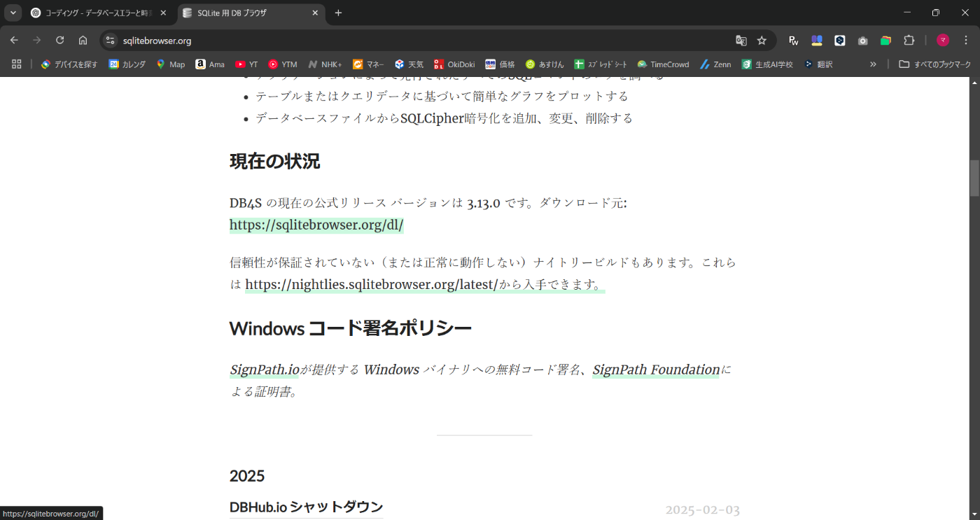Image resolution: width=980 pixels, height=520 pixels.
Task: Open the カレンダ bookmark
Action: tap(127, 64)
